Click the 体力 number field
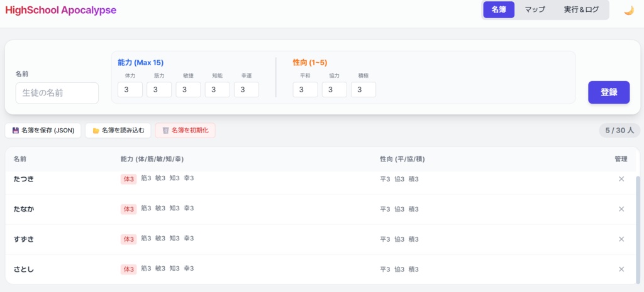This screenshot has width=644, height=292. pyautogui.click(x=130, y=90)
